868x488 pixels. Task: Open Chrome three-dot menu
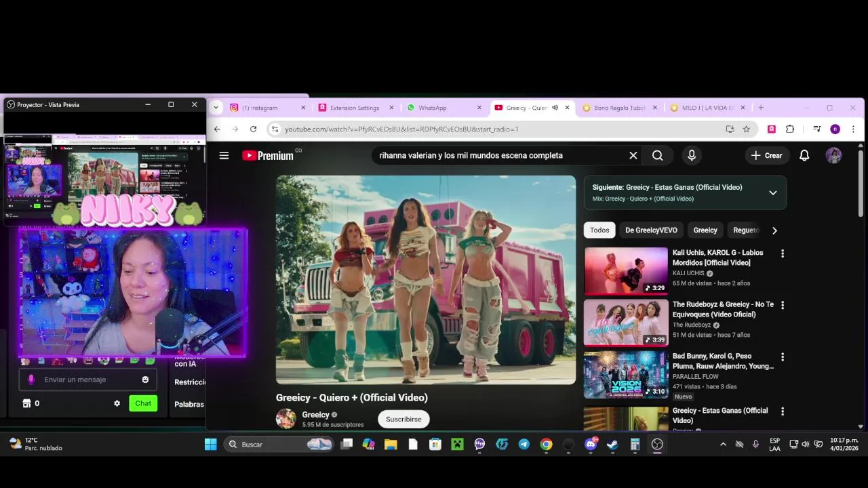pyautogui.click(x=853, y=129)
